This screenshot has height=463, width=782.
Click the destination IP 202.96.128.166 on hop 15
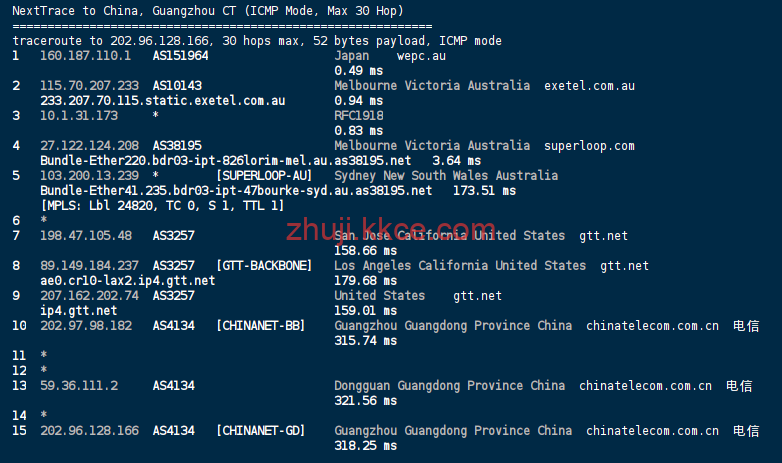tap(90, 431)
